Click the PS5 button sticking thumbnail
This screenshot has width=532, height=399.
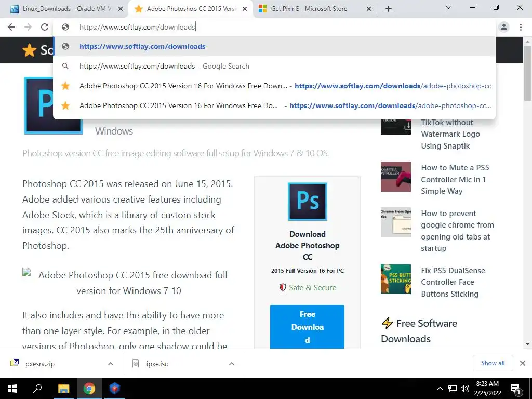[395, 279]
